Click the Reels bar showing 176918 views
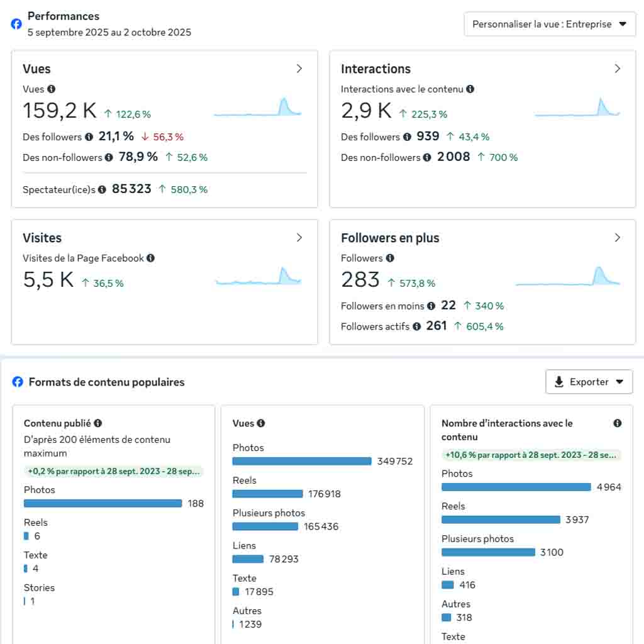The image size is (644, 644). click(x=267, y=494)
